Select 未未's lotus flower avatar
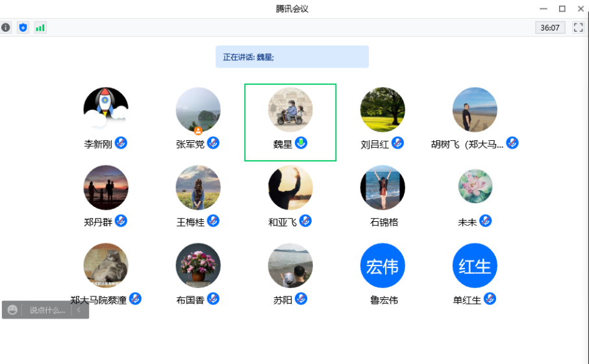The width and height of the screenshot is (589, 364). pyautogui.click(x=475, y=188)
